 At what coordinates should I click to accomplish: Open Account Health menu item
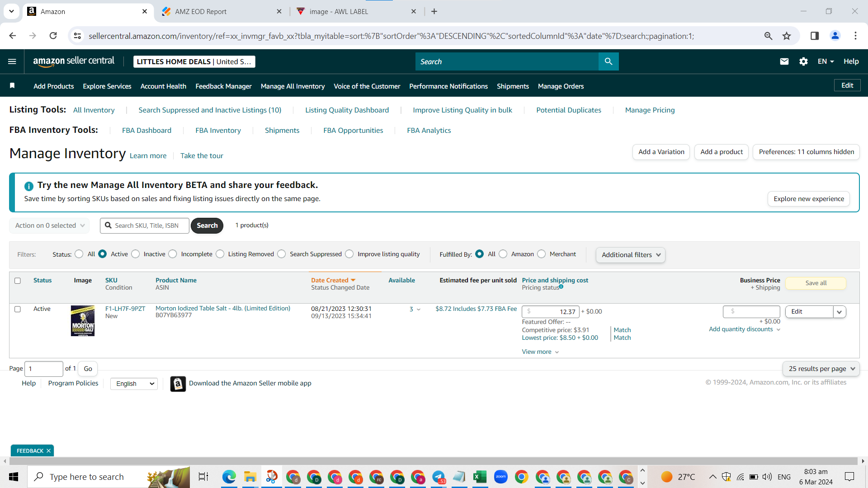pos(163,86)
